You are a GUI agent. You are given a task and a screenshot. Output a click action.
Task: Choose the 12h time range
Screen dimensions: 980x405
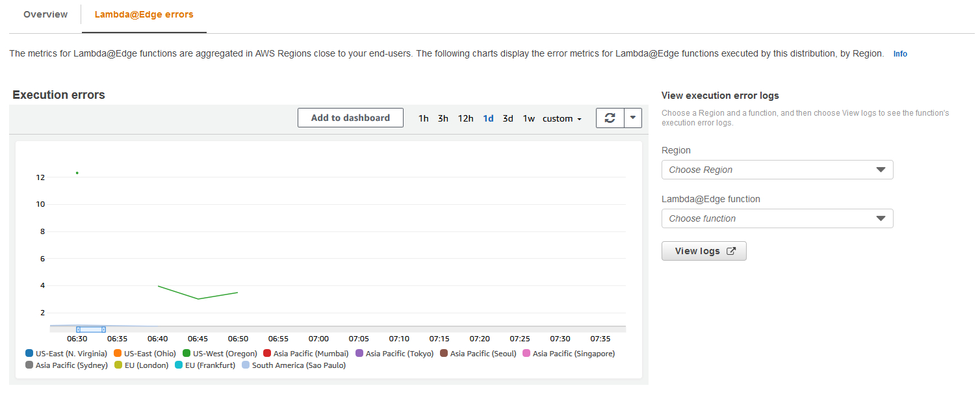pos(465,118)
